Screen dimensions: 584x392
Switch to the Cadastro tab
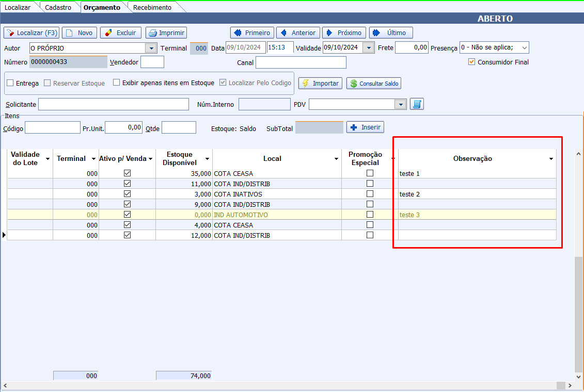coord(58,7)
